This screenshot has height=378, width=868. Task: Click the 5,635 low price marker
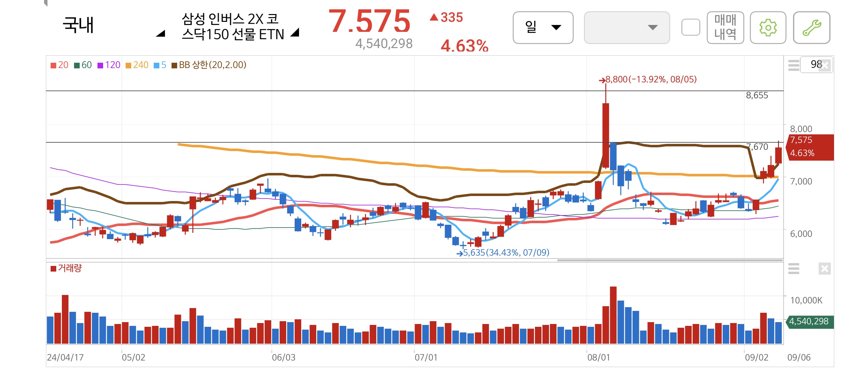[x=503, y=253]
